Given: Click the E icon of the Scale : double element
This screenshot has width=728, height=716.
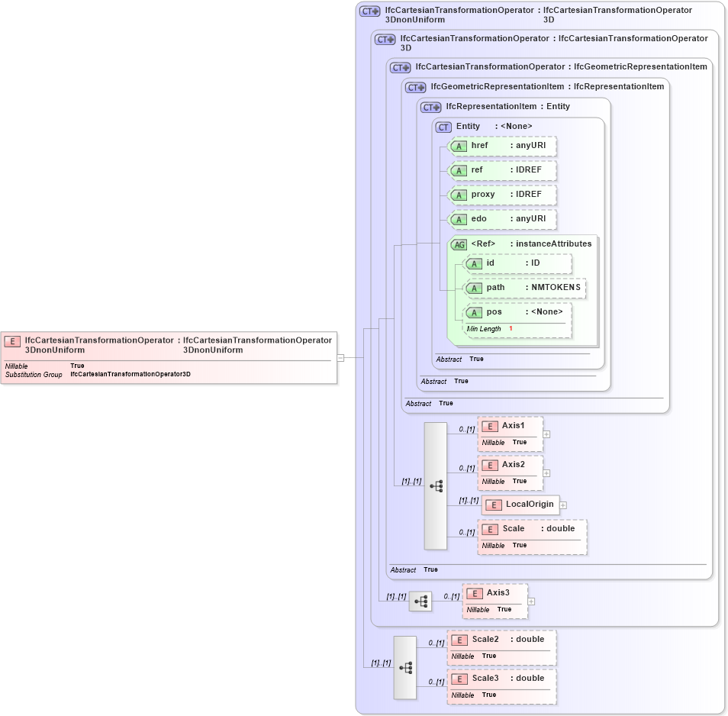Looking at the screenshot, I should 488,528.
